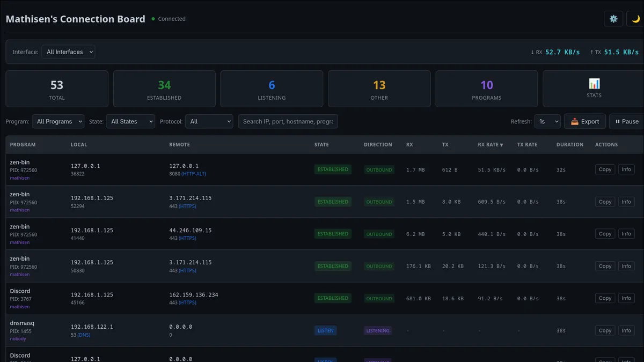
Task: Sort by the TX column header
Action: (445, 145)
